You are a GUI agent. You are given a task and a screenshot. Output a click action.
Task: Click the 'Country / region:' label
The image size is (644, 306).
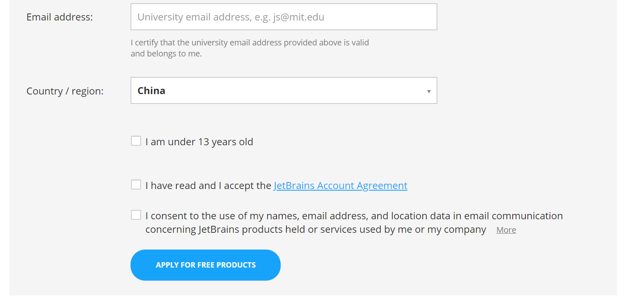click(65, 91)
